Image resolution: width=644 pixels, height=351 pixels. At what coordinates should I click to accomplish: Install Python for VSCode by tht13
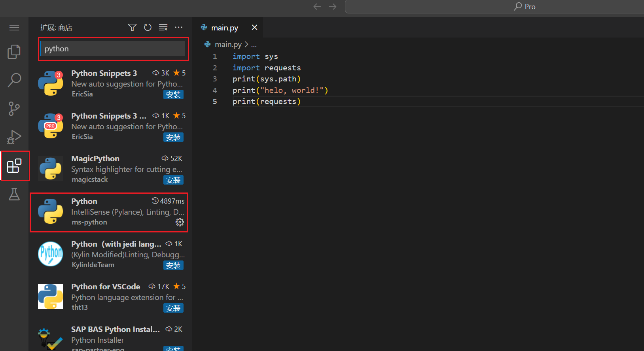[173, 308]
